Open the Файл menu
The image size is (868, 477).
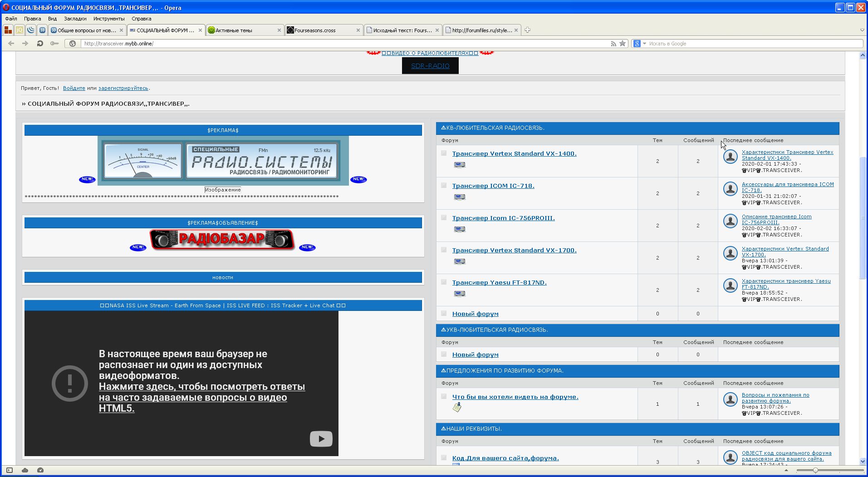(x=11, y=19)
